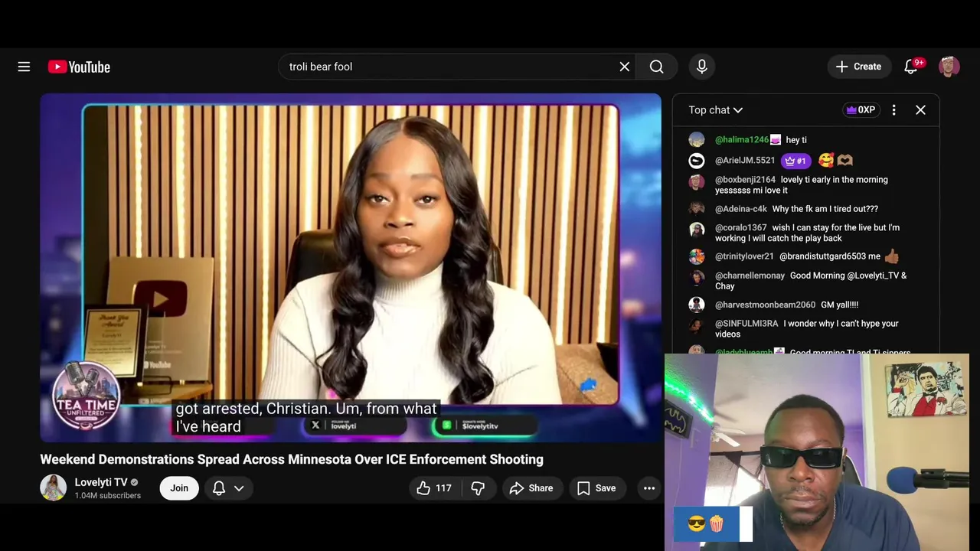980x551 pixels.
Task: Click the picture-in-picture webcam overlay
Action: [x=817, y=452]
